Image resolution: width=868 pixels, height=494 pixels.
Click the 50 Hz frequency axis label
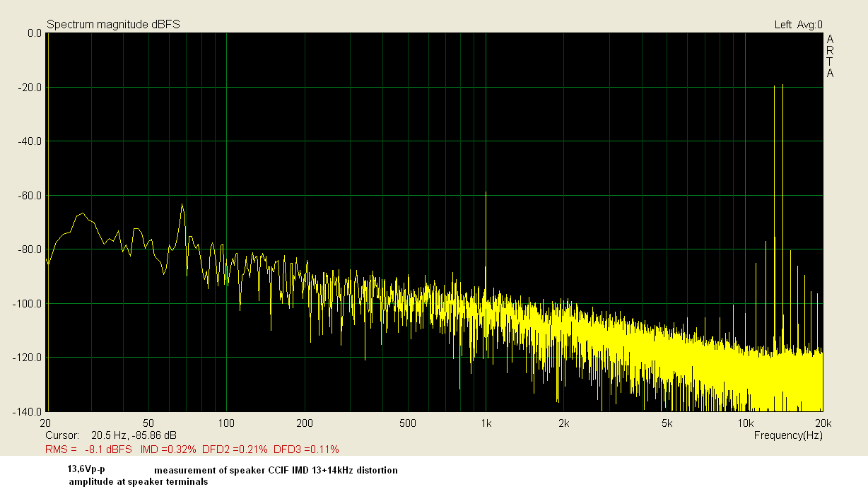tap(148, 423)
